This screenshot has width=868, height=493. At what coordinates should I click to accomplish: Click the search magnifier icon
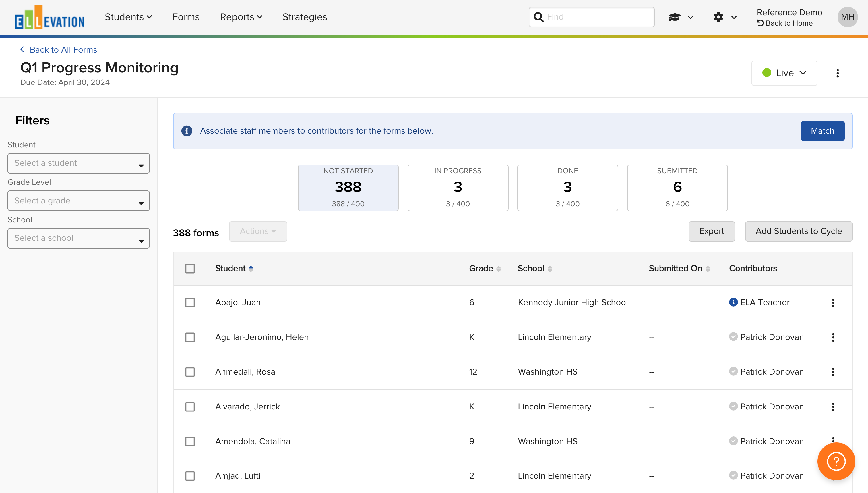(538, 17)
